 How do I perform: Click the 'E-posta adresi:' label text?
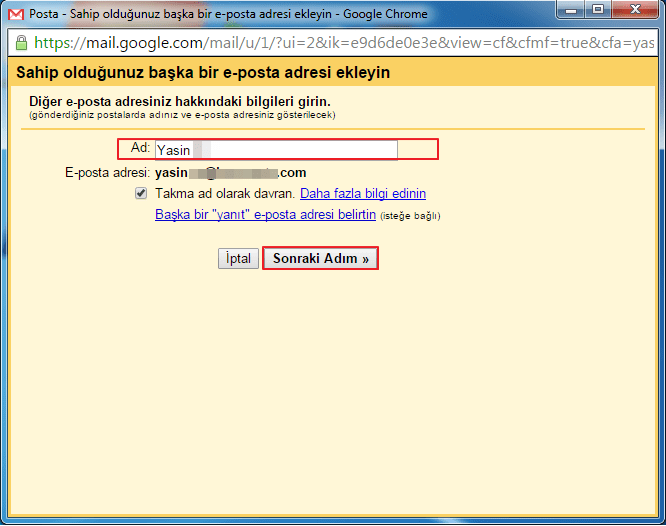tap(107, 173)
